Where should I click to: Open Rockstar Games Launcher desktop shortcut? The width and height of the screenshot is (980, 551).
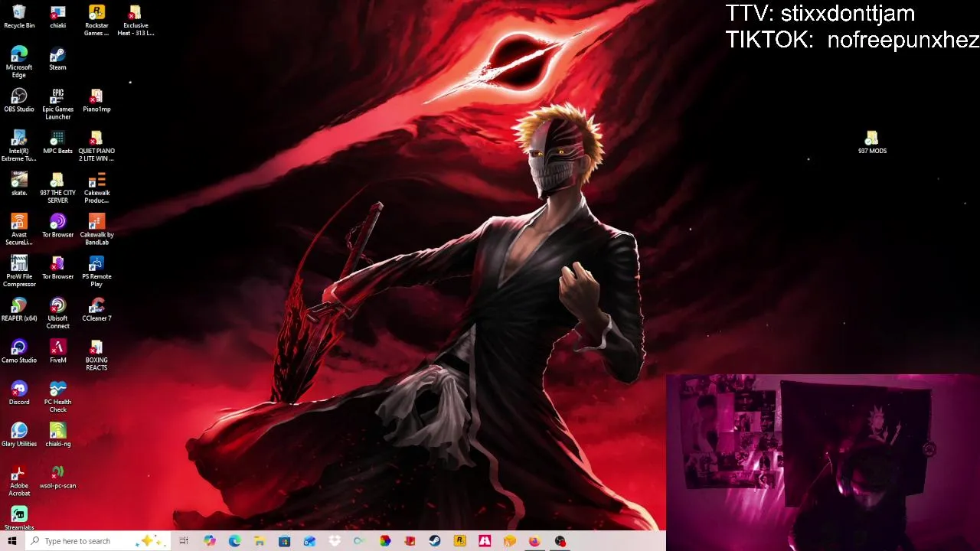96,21
